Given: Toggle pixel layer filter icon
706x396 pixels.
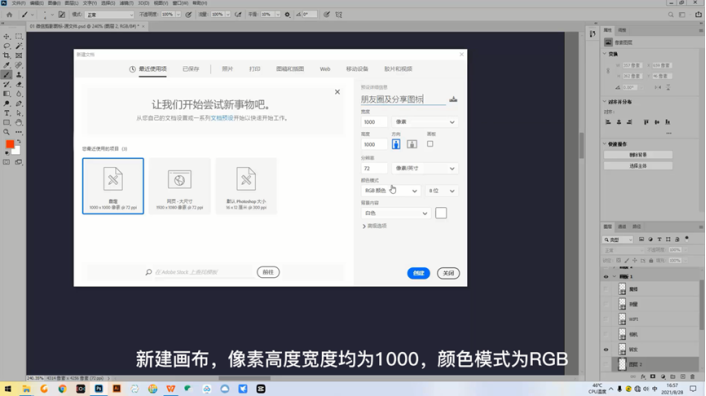Looking at the screenshot, I should 641,239.
